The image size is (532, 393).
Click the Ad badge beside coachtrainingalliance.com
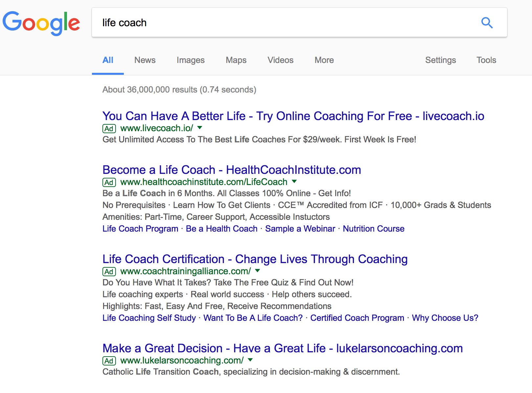[x=109, y=272]
